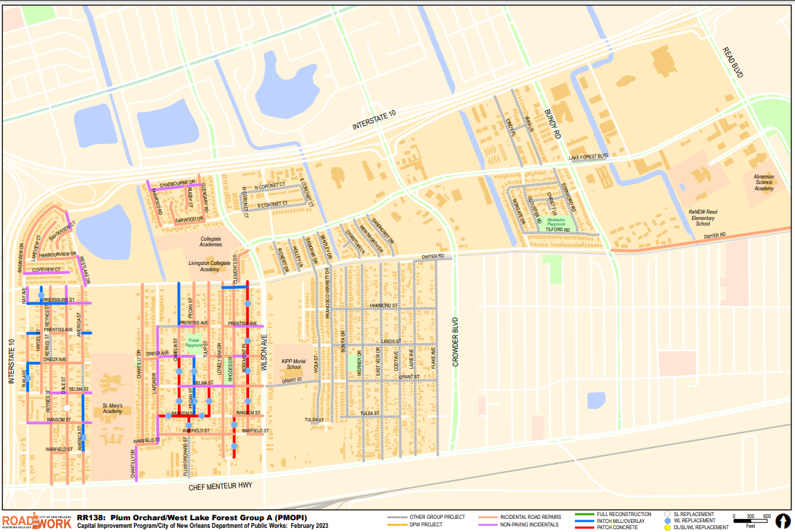Click the WILSON AVE street label
The image size is (795, 532).
point(264,353)
